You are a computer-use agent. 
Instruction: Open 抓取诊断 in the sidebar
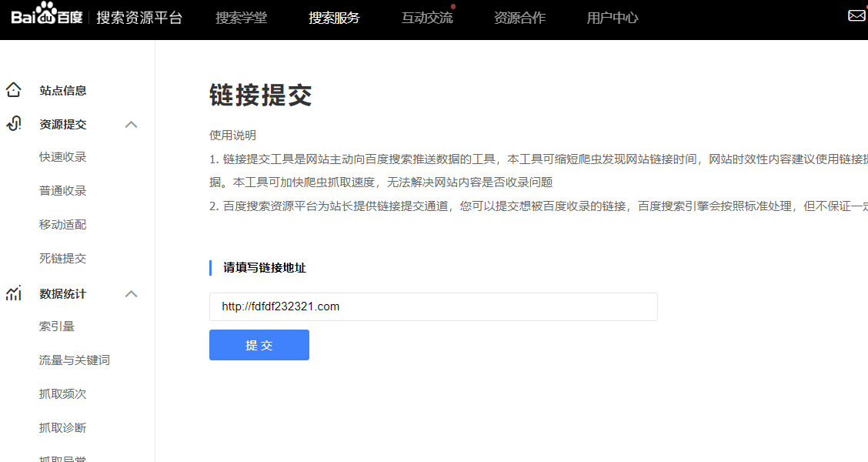pyautogui.click(x=63, y=427)
